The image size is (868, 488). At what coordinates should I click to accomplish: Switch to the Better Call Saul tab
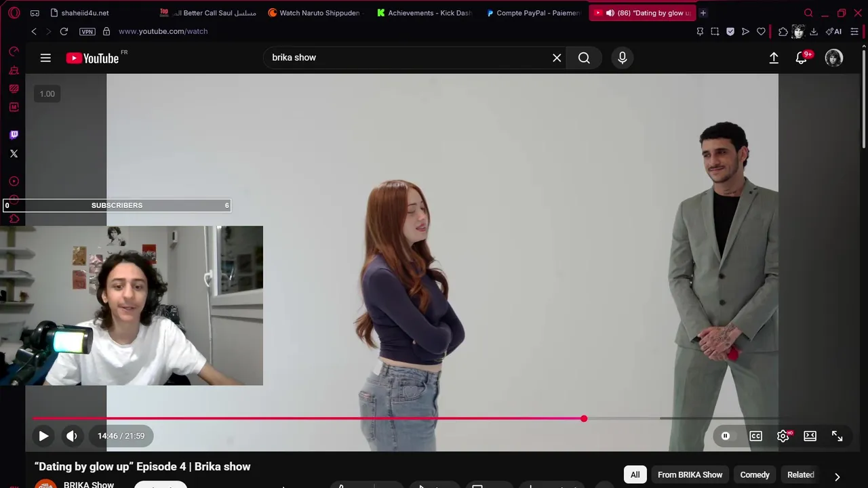pos(208,13)
